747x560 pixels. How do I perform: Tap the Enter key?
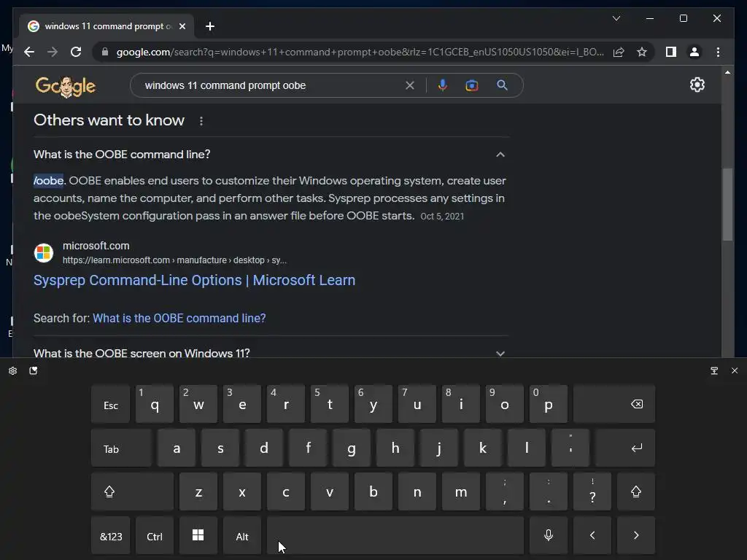point(625,448)
